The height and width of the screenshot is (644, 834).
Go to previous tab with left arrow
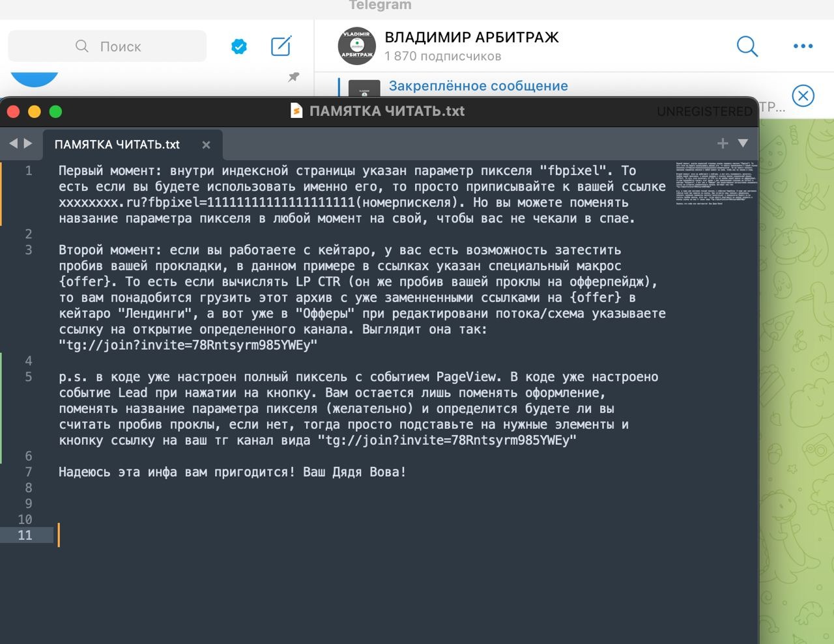13,143
